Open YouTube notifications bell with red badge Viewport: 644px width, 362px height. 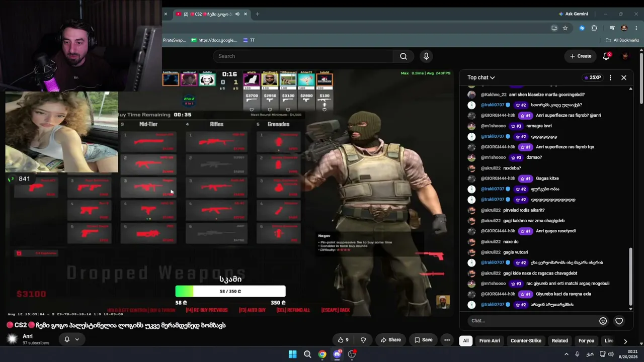pyautogui.click(x=606, y=56)
